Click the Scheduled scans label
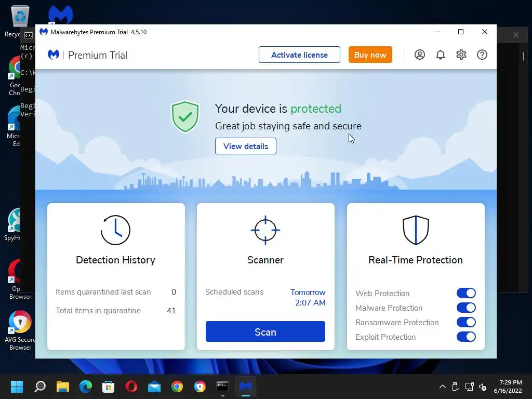Screen dimensions: 532x399 tap(234, 292)
